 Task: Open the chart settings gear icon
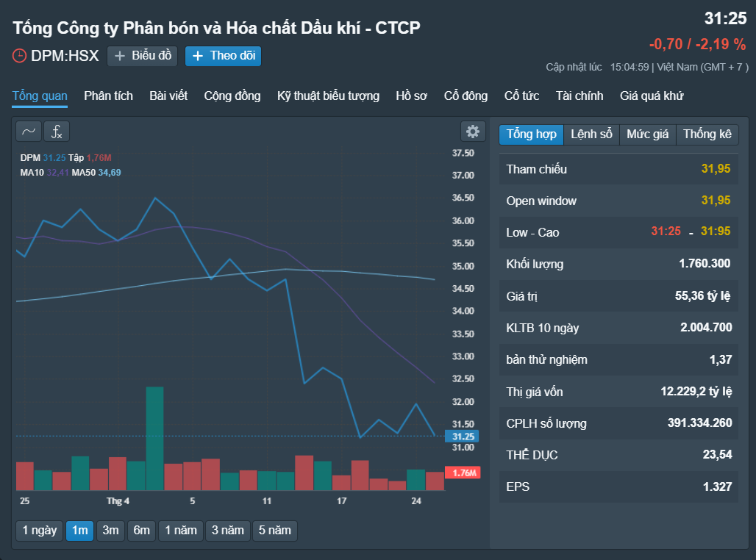click(472, 132)
